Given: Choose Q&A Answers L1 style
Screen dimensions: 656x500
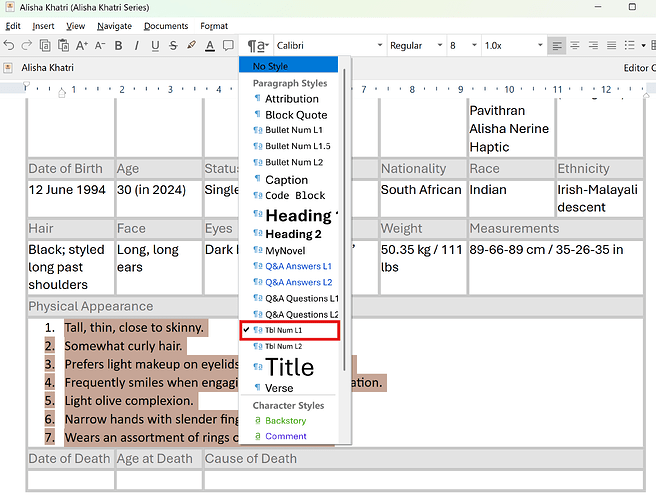Looking at the screenshot, I should 289,266.
